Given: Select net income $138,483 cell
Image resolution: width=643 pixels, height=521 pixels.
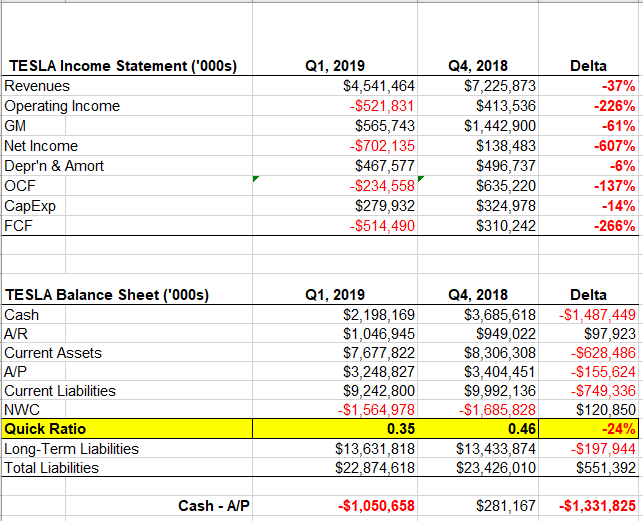Looking at the screenshot, I should (x=506, y=146).
